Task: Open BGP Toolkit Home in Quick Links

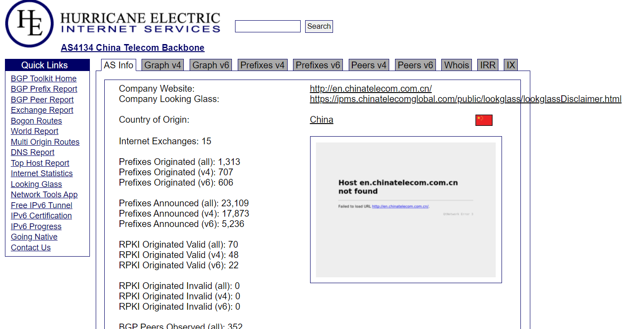Action: [x=44, y=79]
